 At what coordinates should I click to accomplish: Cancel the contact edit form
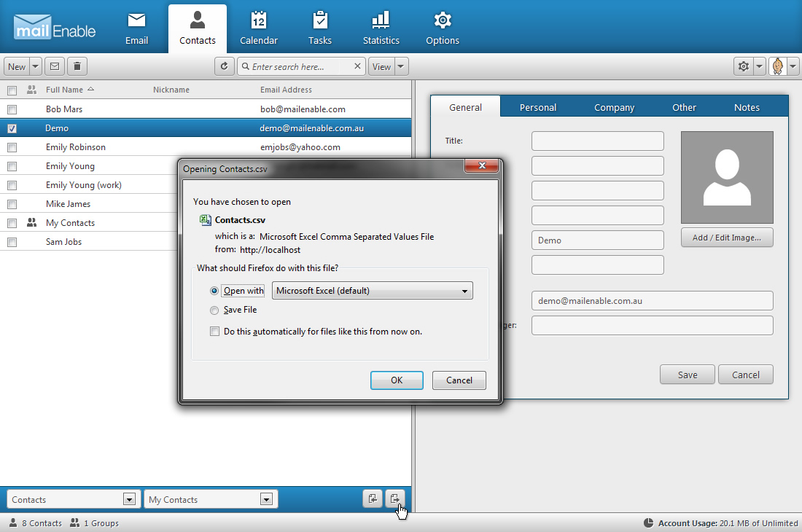(x=746, y=375)
